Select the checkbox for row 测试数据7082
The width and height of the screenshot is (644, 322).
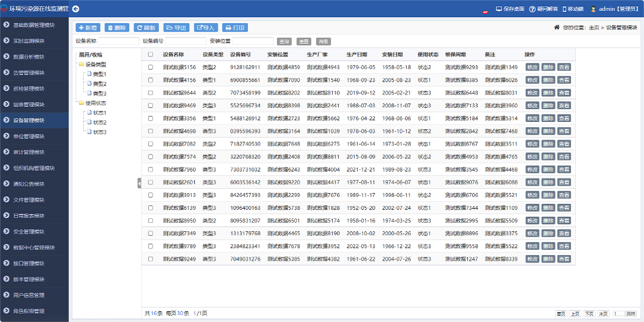[150, 144]
